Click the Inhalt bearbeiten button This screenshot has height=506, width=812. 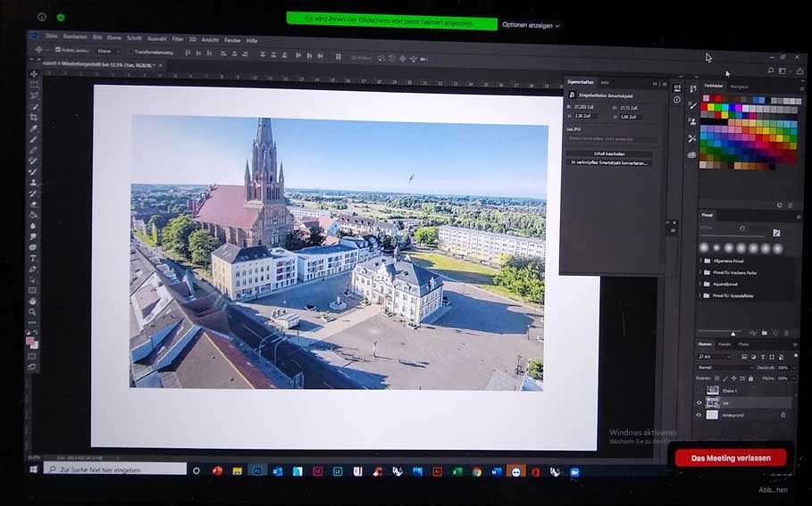[x=610, y=153]
